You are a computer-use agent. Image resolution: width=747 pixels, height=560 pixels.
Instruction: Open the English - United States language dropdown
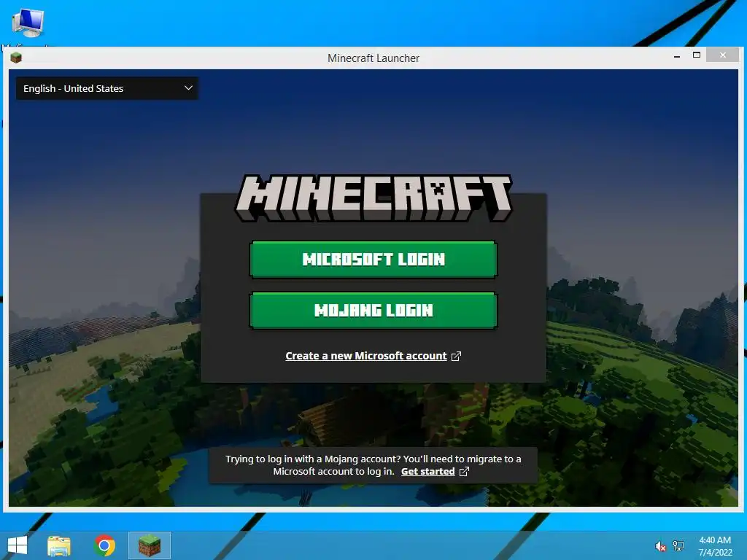[107, 88]
